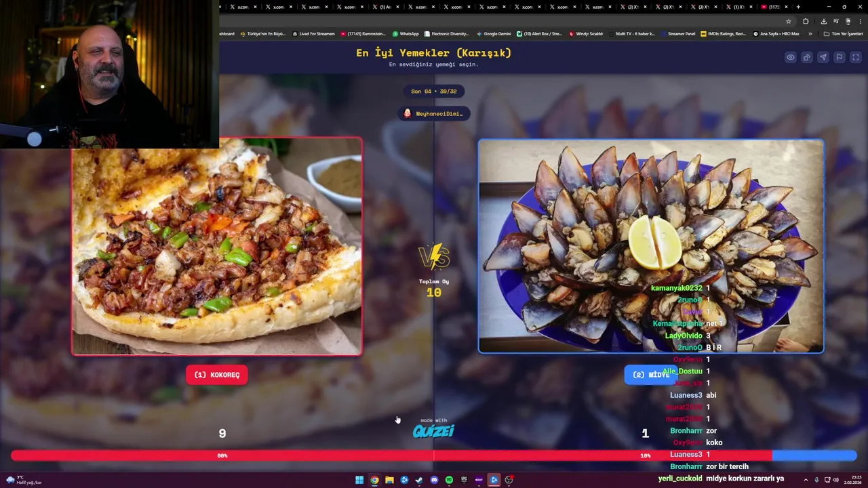Open Discord from the taskbar
The image size is (868, 488).
tap(434, 480)
